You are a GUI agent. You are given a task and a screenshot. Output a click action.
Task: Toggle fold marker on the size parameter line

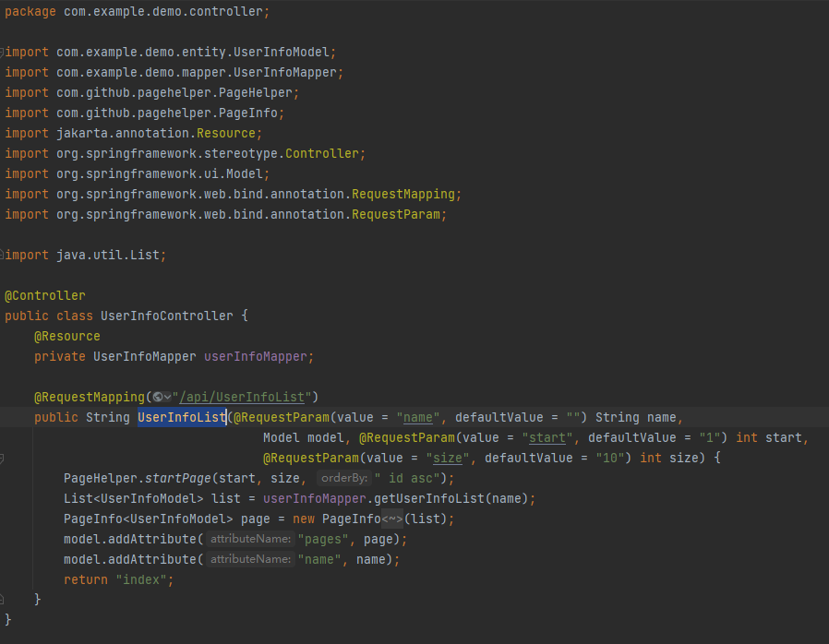[2, 458]
